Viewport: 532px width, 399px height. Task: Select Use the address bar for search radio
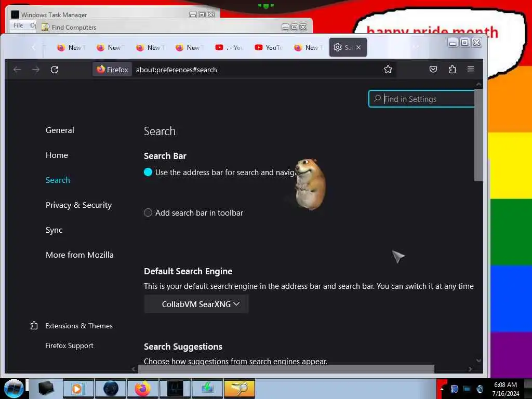[148, 172]
